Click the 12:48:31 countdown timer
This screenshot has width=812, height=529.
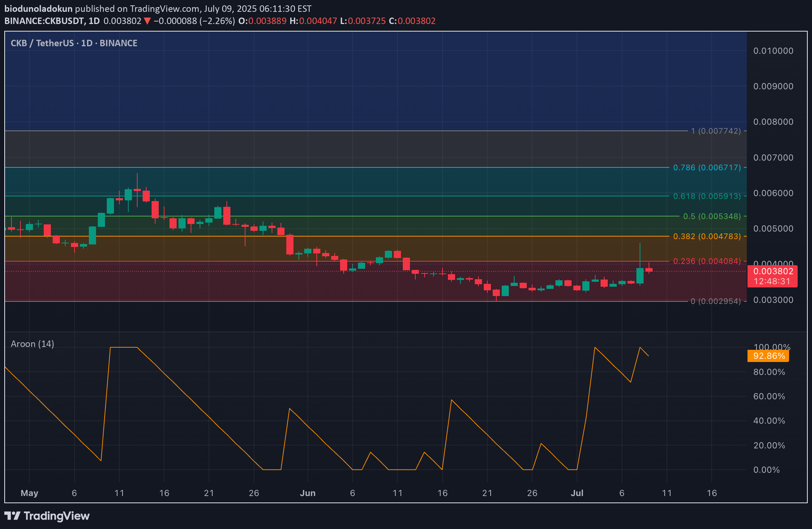772,282
